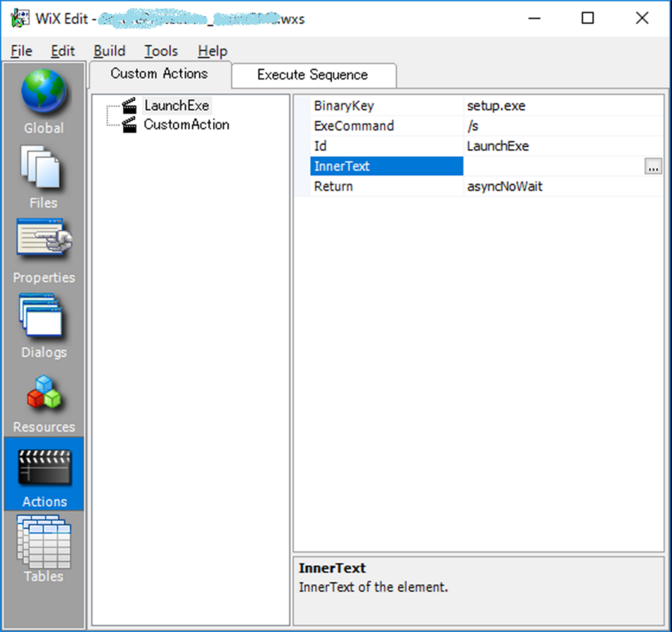Click the empty InnerText value field
672x632 pixels.
pos(554,166)
